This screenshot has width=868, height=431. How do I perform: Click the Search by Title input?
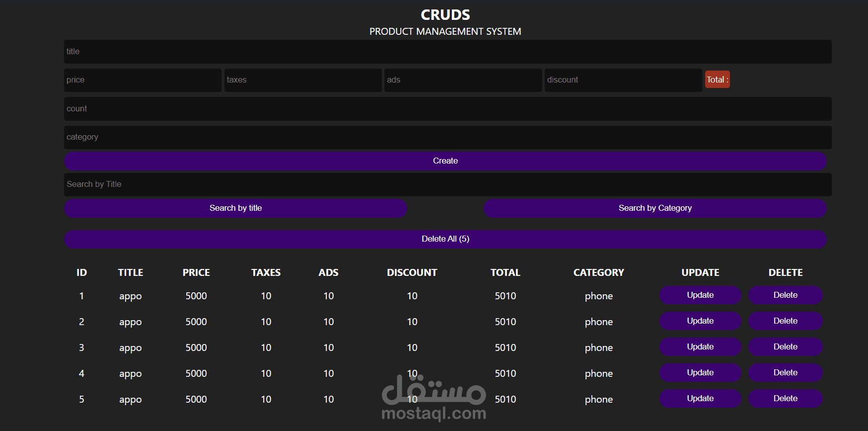click(447, 184)
